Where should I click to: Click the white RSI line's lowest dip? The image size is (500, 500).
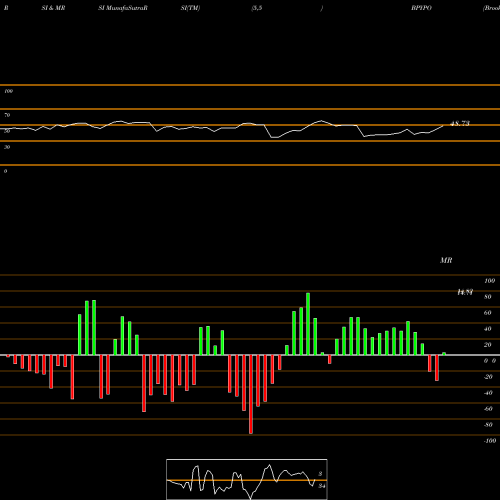pos(275,137)
